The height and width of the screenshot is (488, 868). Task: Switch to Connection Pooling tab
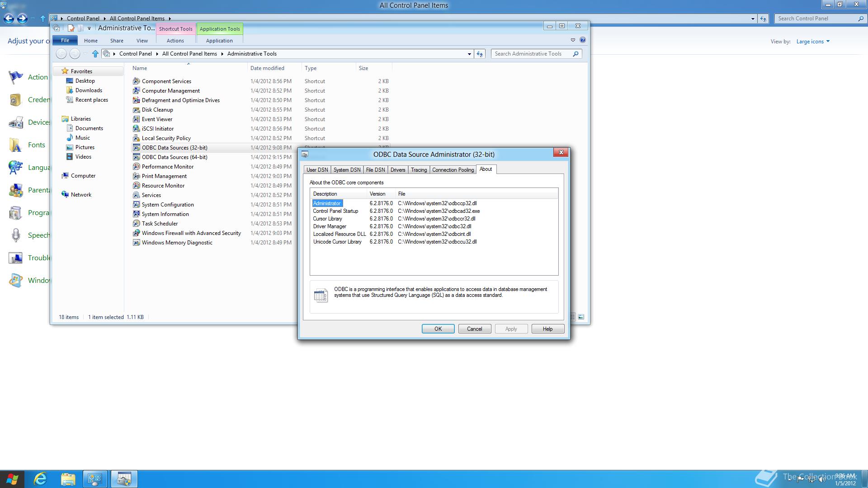pos(453,170)
